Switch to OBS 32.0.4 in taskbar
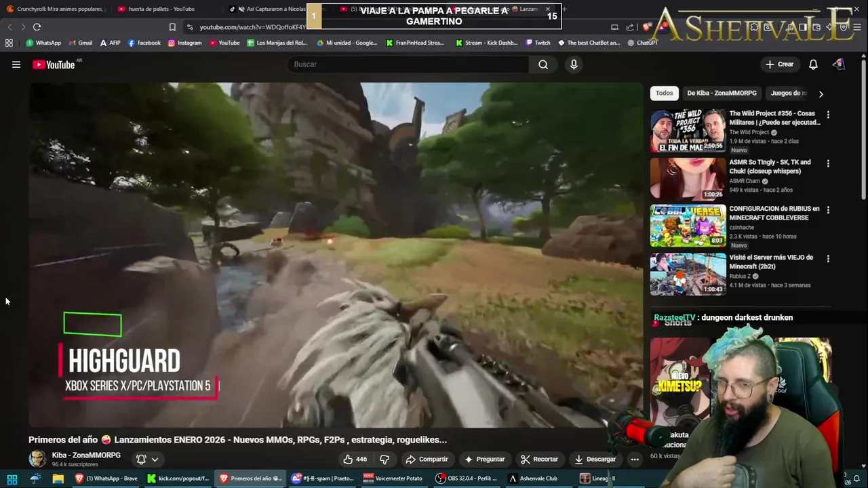The height and width of the screenshot is (488, 868). point(467,479)
